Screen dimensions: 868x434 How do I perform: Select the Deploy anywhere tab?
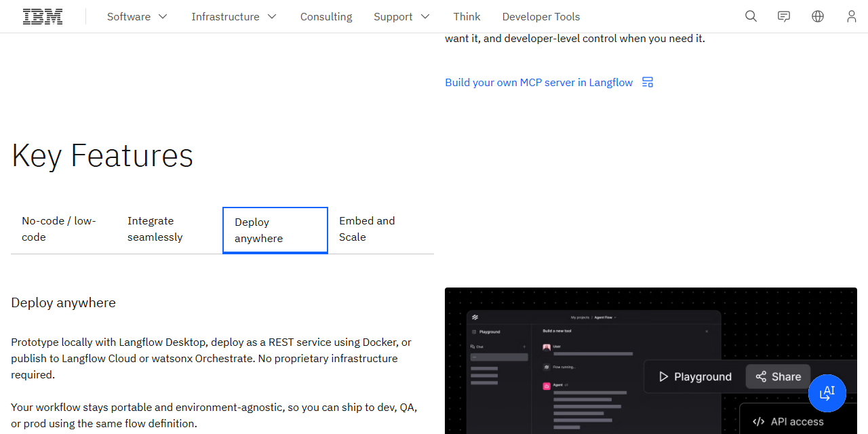coord(275,231)
